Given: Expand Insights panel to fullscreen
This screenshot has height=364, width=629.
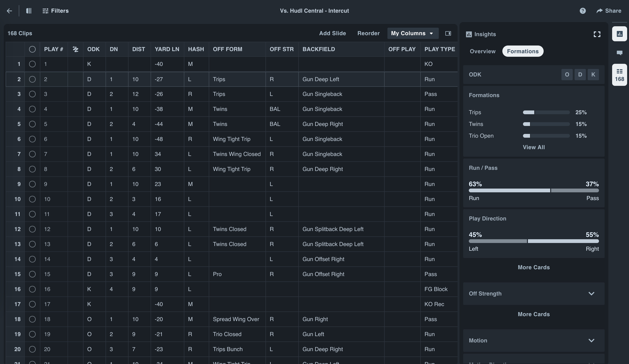Looking at the screenshot, I should click(597, 34).
